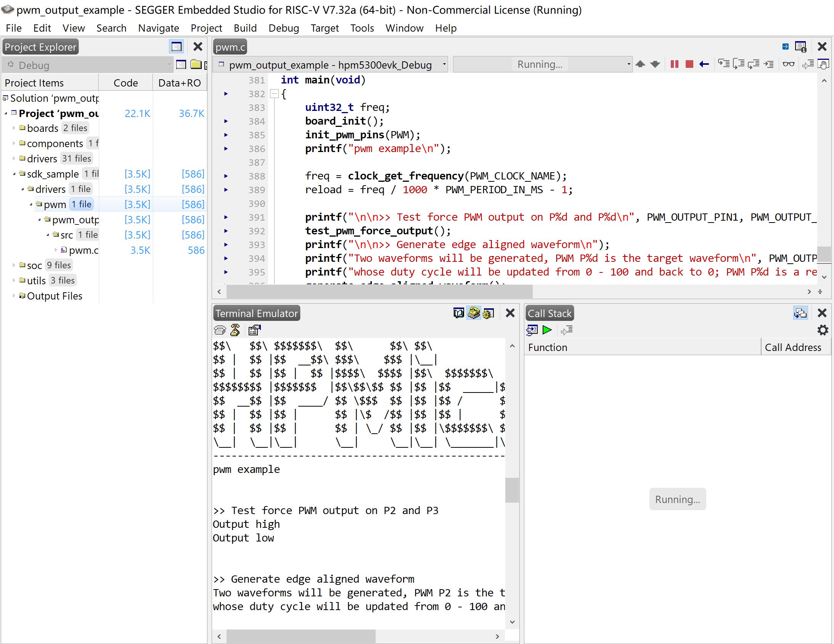The image size is (834, 644).
Task: Click the blue dotted-arrow icon above editor
Action: pos(785,46)
